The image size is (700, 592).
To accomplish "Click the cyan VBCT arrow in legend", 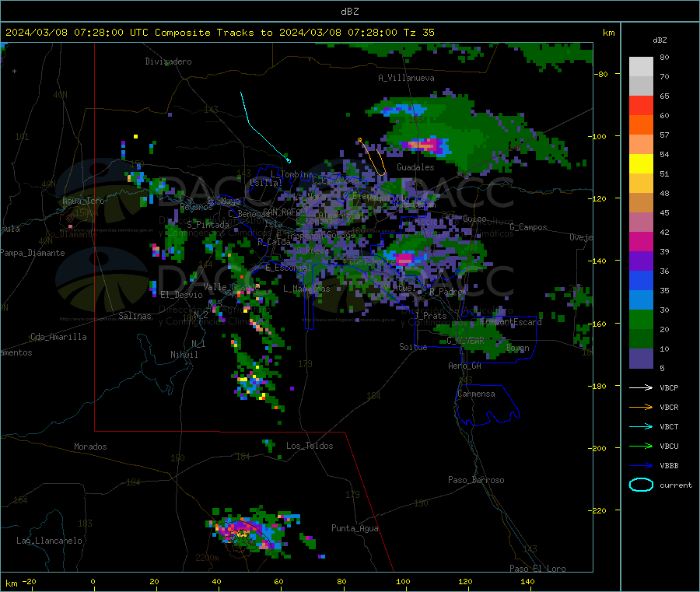I will pyautogui.click(x=641, y=426).
